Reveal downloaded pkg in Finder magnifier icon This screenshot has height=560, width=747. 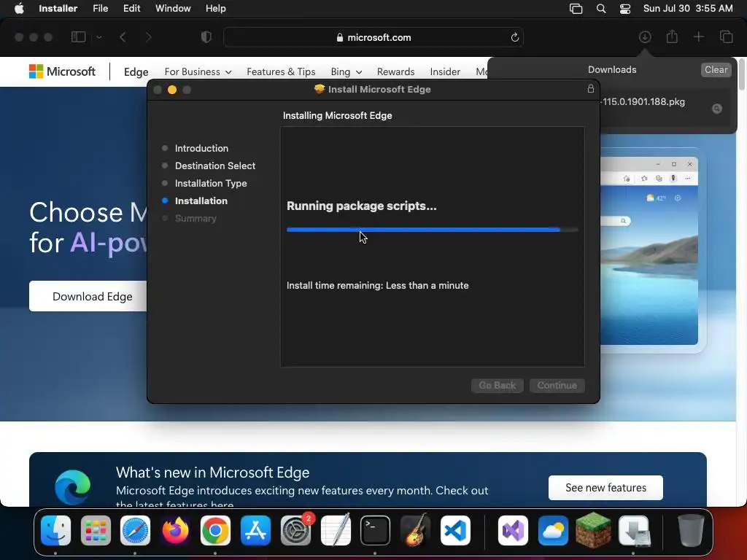coord(717,109)
